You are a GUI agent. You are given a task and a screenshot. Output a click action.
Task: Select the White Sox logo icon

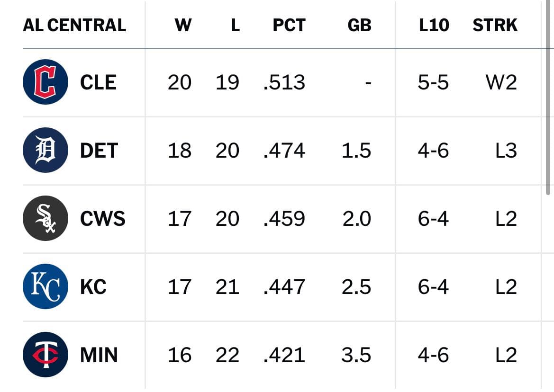45,218
